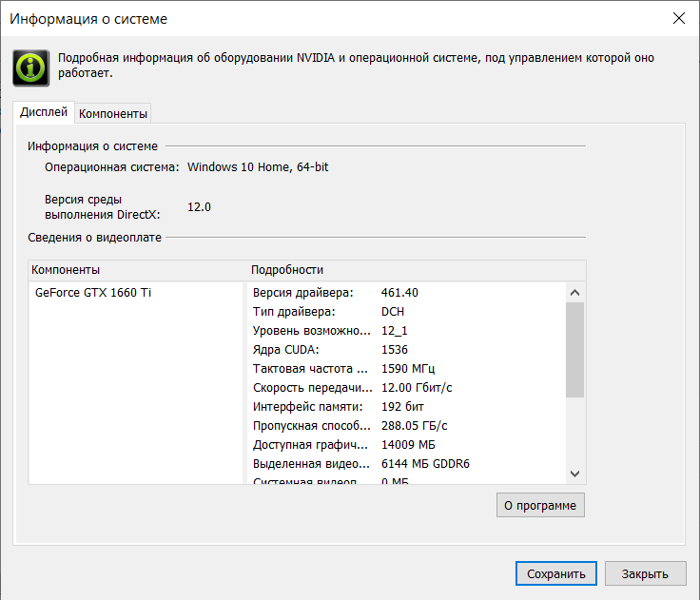Click the 6144 МБ GDDR6 value
The image size is (700, 600).
tap(425, 464)
